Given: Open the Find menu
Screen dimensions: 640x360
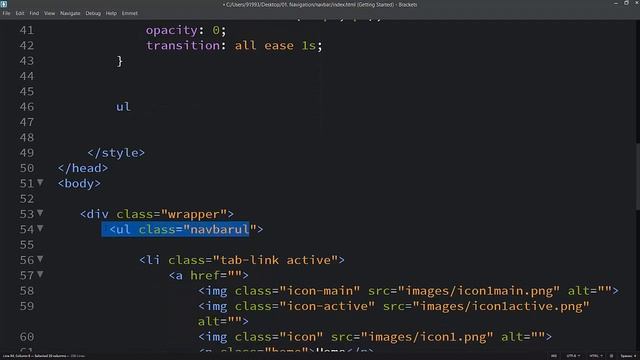Looking at the screenshot, I should 34,13.
